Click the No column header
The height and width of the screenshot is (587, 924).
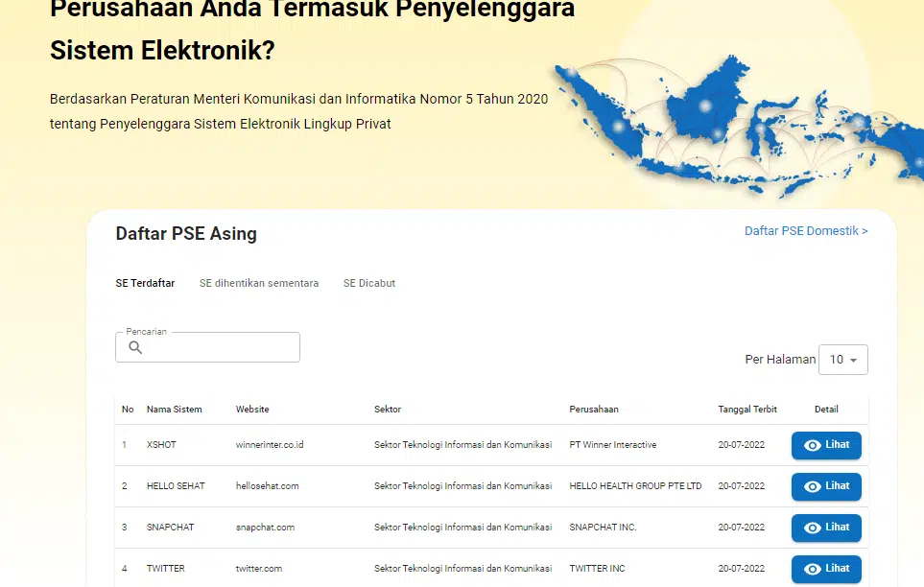point(128,409)
